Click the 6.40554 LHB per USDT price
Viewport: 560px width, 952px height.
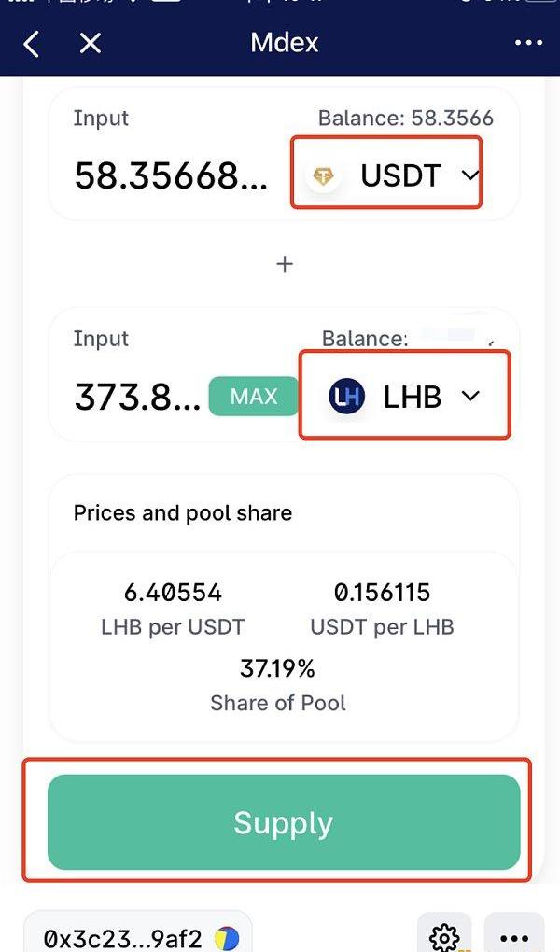(x=173, y=592)
